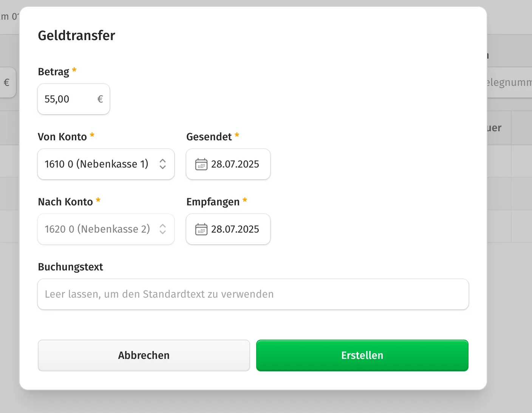Open the Nach Konto 1620 Nebenkasse 2 selector

point(106,229)
